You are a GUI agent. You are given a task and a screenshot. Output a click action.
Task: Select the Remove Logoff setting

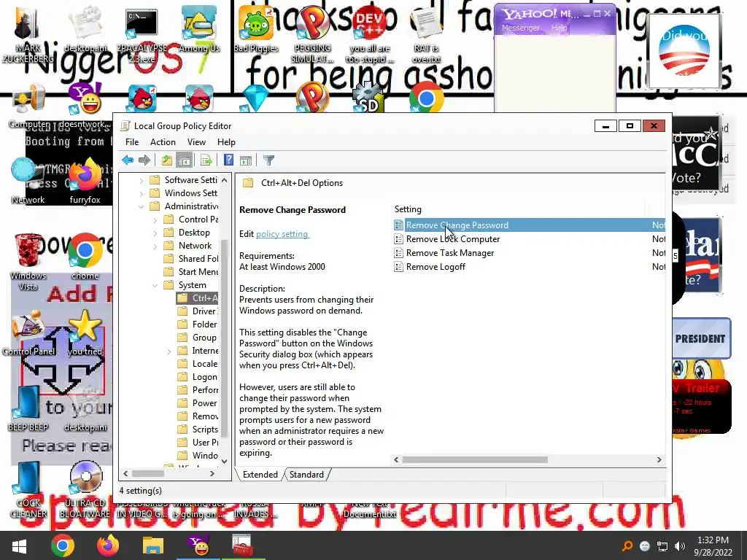pos(436,267)
